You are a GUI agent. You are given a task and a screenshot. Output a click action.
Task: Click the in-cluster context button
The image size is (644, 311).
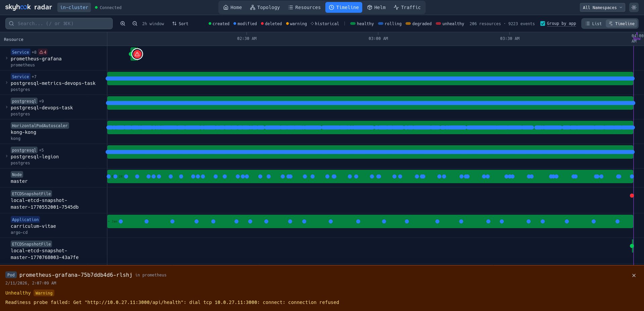click(x=74, y=7)
